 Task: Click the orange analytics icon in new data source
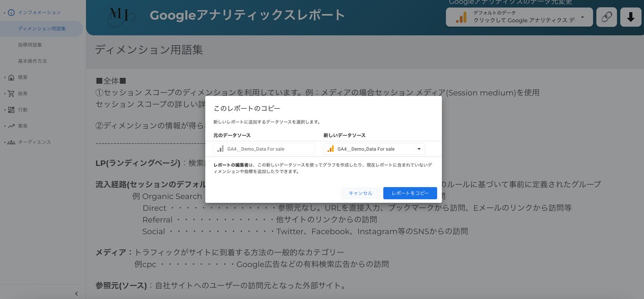[330, 149]
